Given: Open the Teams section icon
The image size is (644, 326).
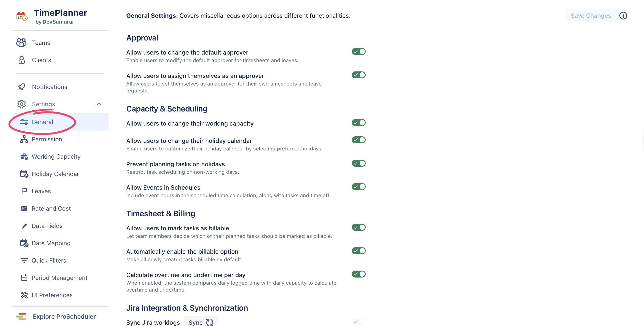Looking at the screenshot, I should (21, 43).
